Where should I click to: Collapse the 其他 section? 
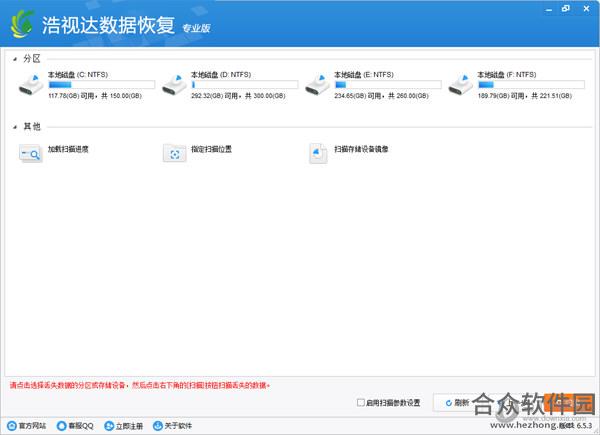[15, 127]
